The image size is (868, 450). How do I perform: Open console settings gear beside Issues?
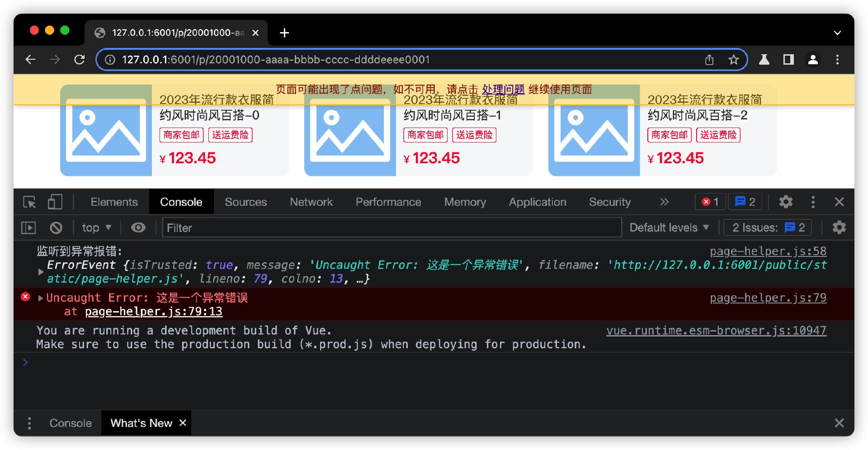[839, 227]
